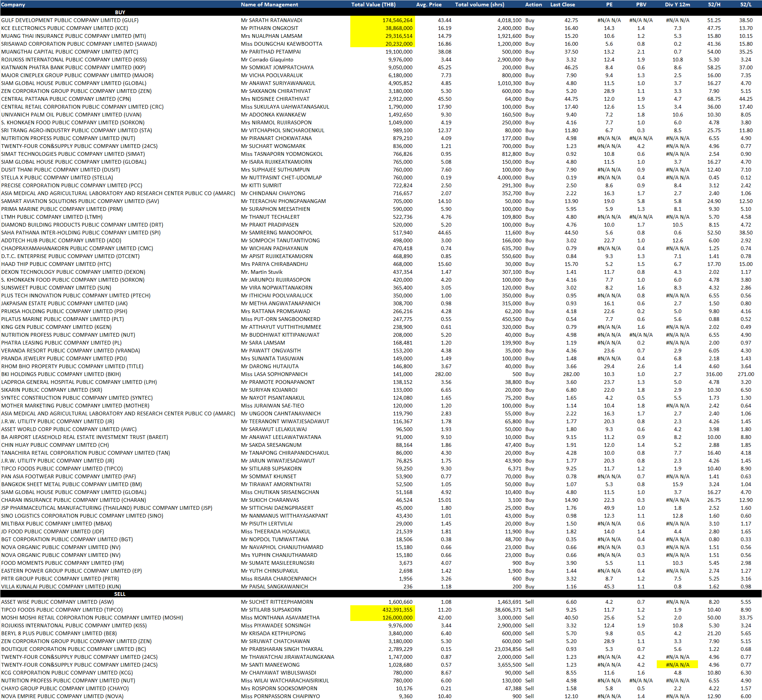762x700 pixels.
Task: Select the Avg. Price column header
Action: coord(429,4)
